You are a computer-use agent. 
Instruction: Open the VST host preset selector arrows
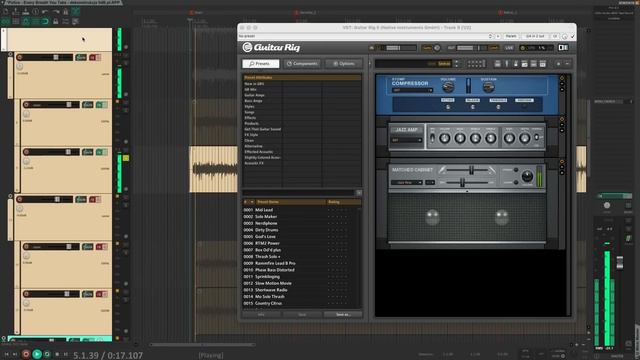tap(490, 36)
